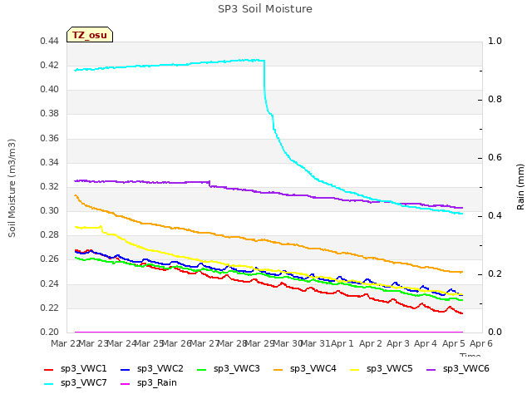Select the sp3_VWC5 legend label

(x=390, y=368)
